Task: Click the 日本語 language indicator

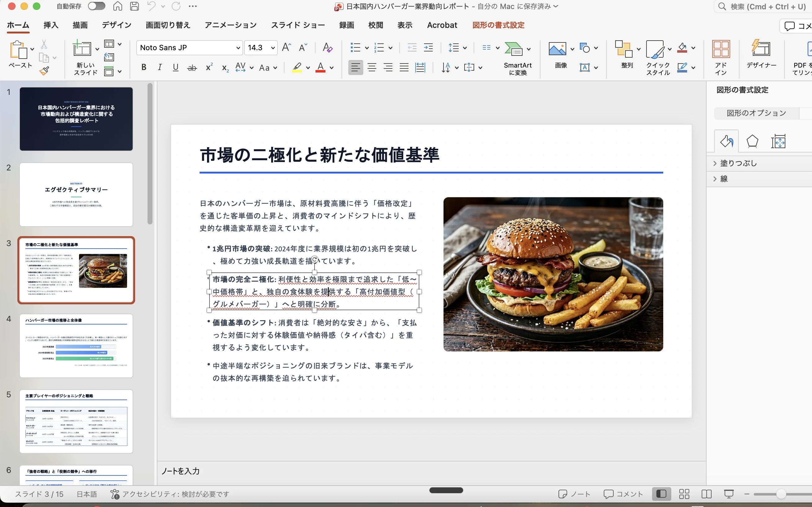Action: coord(86,494)
